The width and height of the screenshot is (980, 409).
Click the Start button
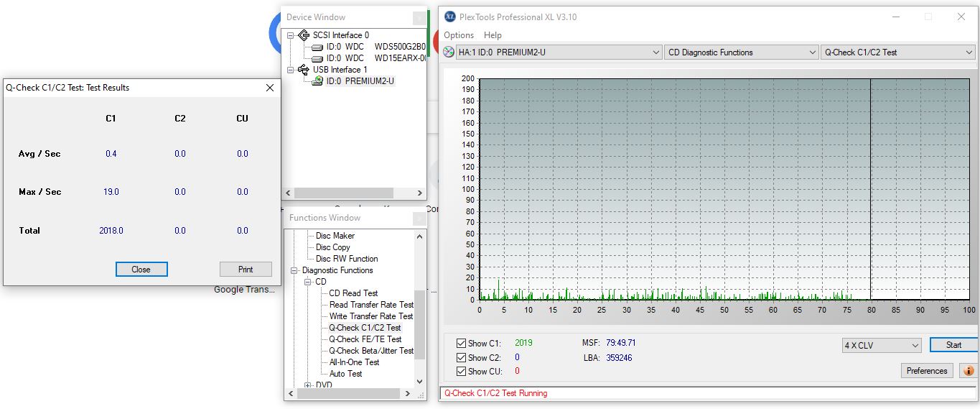click(x=953, y=345)
